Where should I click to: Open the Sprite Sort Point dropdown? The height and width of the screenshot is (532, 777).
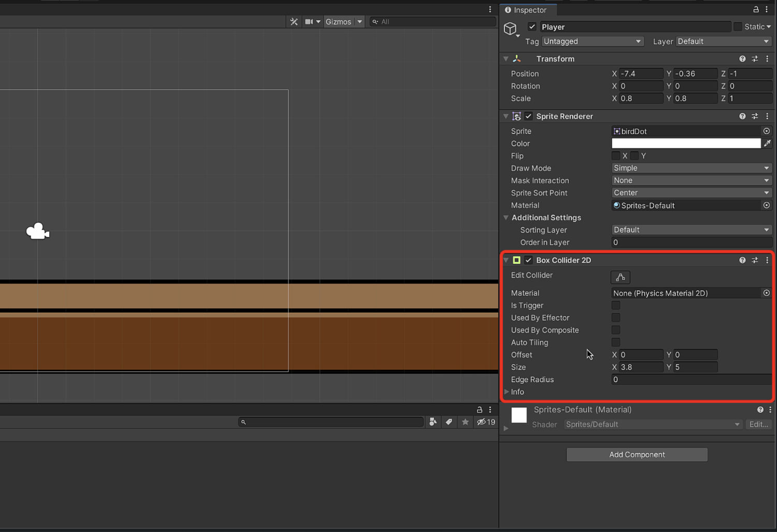692,193
